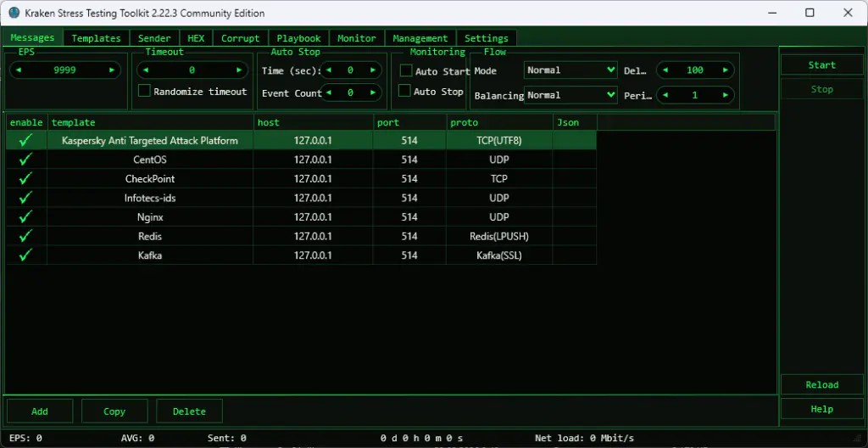868x448 pixels.
Task: Decrease Period value 1 with left arrow
Action: [x=665, y=95]
